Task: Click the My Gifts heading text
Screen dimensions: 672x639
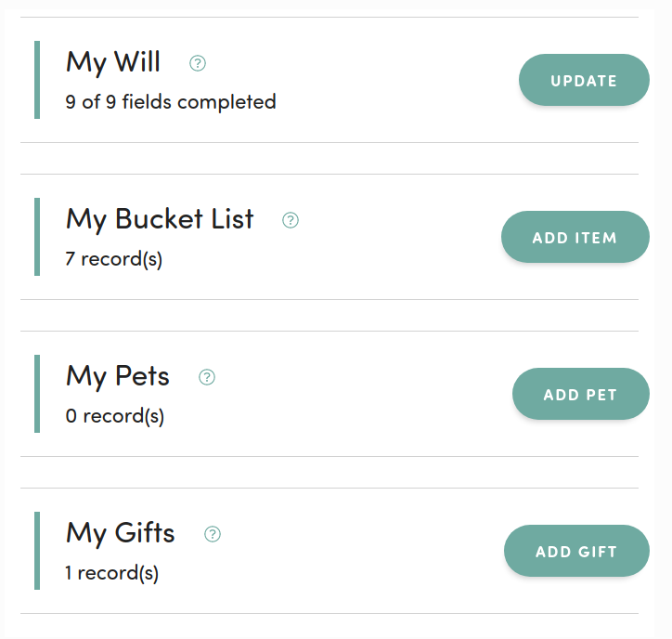Action: click(x=121, y=533)
